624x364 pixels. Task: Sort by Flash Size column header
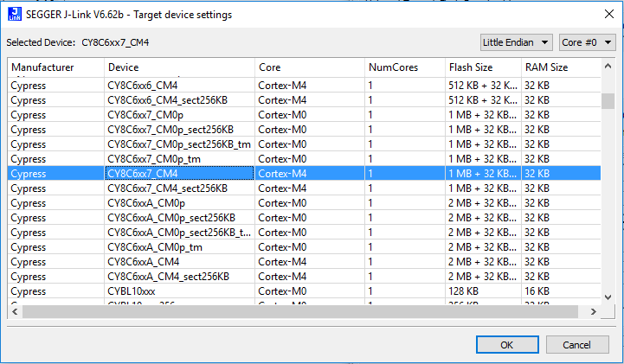tap(483, 67)
